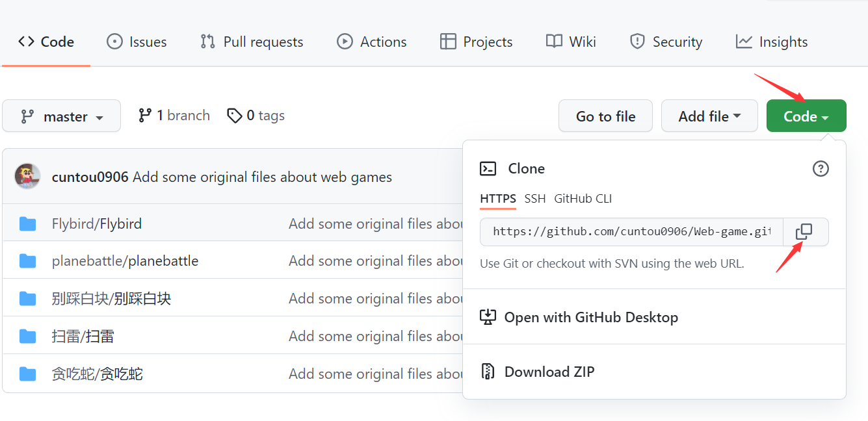Open the green Code dropdown
868x421 pixels.
[x=806, y=116]
